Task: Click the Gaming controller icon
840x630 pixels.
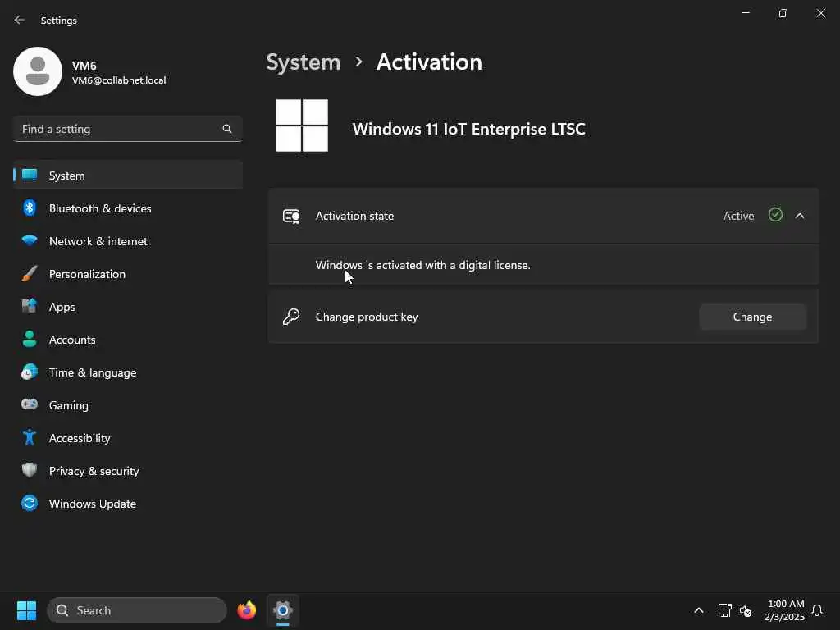Action: coord(30,404)
